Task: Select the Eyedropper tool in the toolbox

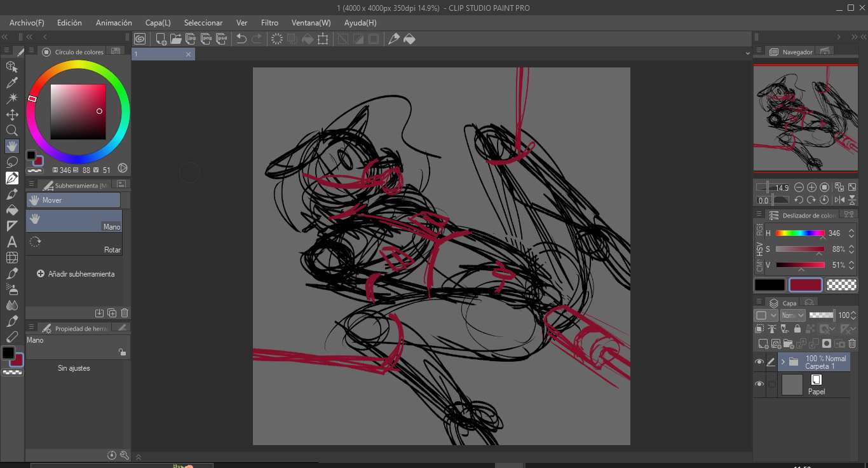Action: (x=12, y=83)
